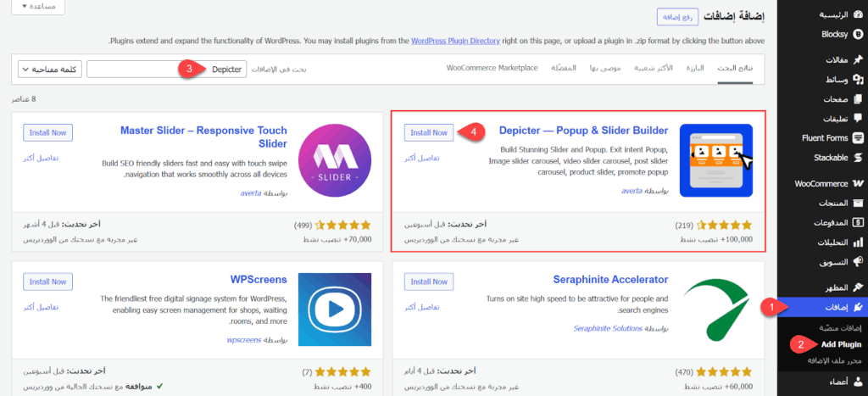Viewport: 868px width, 396px height.
Task: Open the Products (المنتجات) icon
Action: 858,204
